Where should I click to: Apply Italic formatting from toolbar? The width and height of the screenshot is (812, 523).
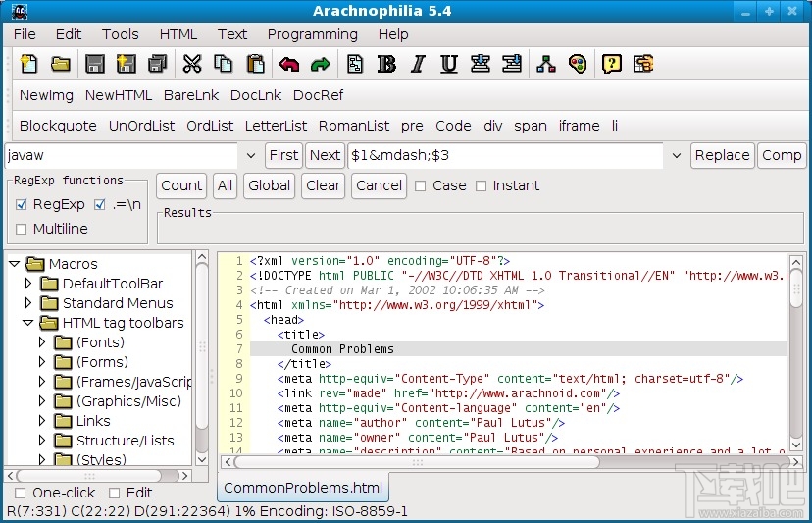pyautogui.click(x=418, y=65)
